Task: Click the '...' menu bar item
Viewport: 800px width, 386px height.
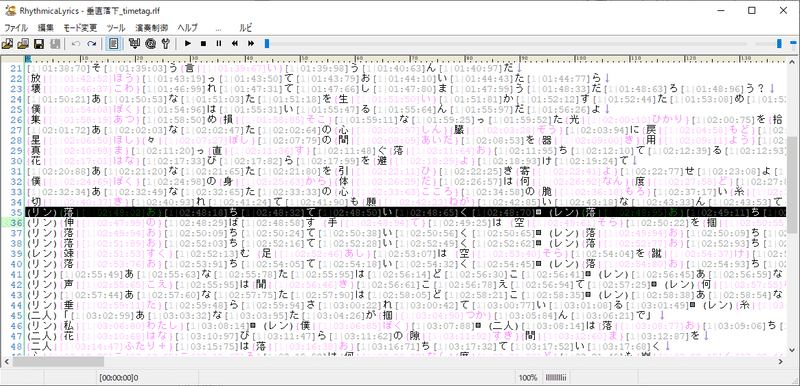Action: click(x=218, y=28)
